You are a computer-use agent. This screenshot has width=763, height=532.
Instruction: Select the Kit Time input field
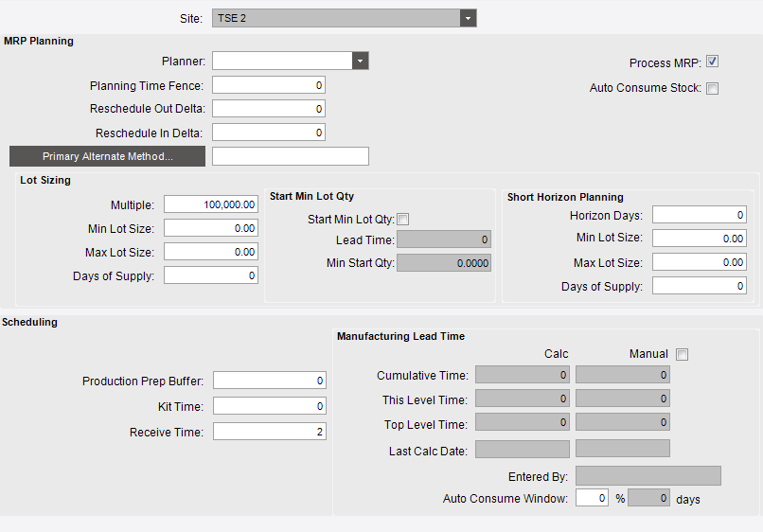point(269,406)
